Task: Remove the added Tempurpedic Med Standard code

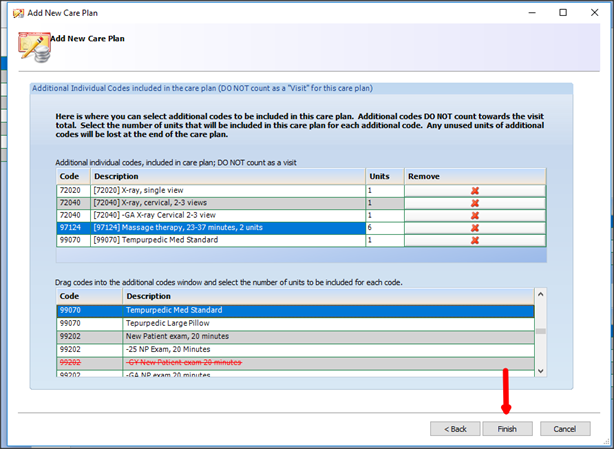Action: [475, 240]
